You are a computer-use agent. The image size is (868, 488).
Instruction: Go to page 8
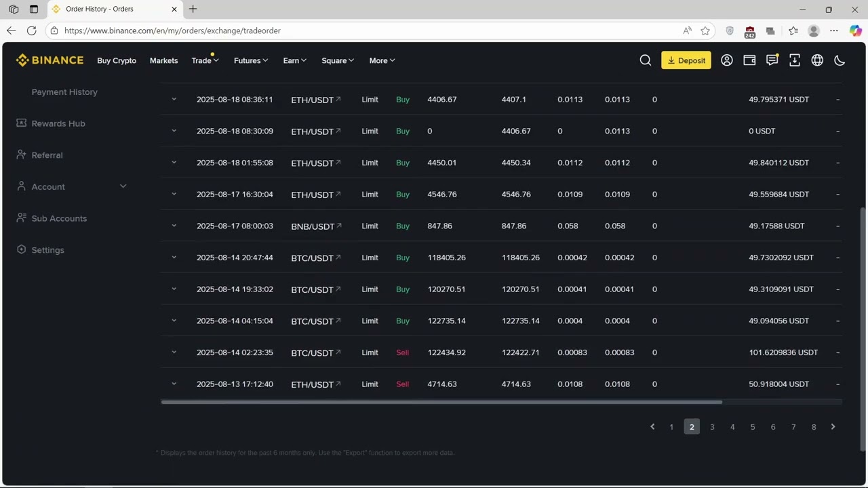814,426
